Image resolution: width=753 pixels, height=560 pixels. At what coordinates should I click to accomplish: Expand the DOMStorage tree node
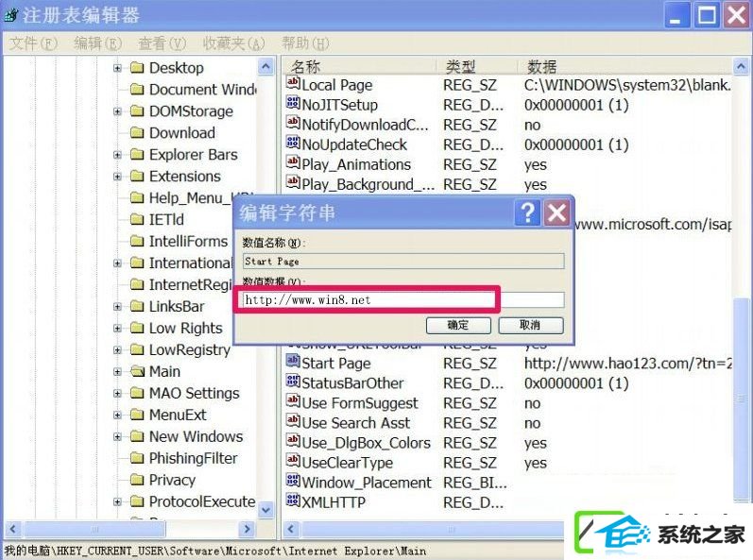tap(117, 111)
